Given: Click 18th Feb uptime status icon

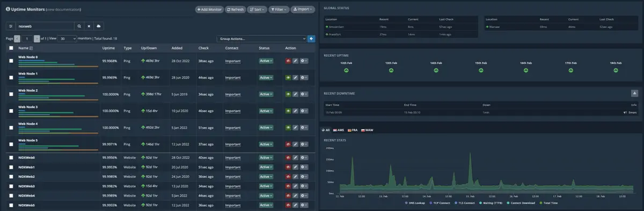Looking at the screenshot, I should point(616,70).
